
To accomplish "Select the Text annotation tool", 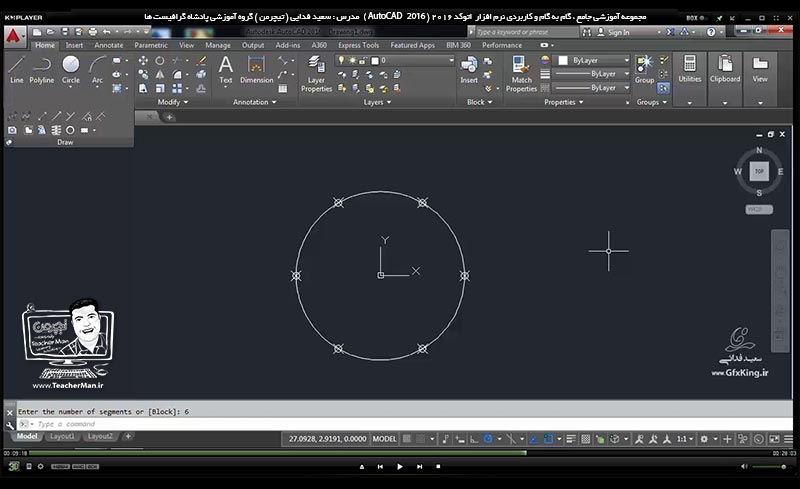I will click(226, 69).
